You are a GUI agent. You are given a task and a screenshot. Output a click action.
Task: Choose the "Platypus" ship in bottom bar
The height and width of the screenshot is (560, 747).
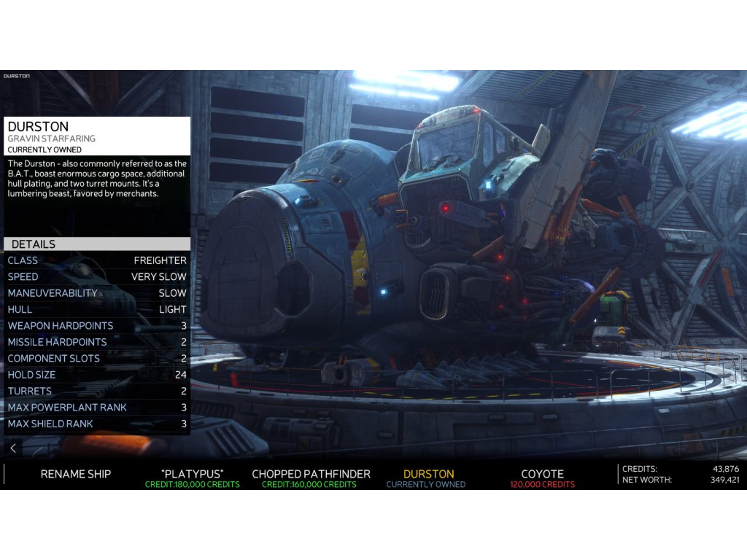[192, 478]
